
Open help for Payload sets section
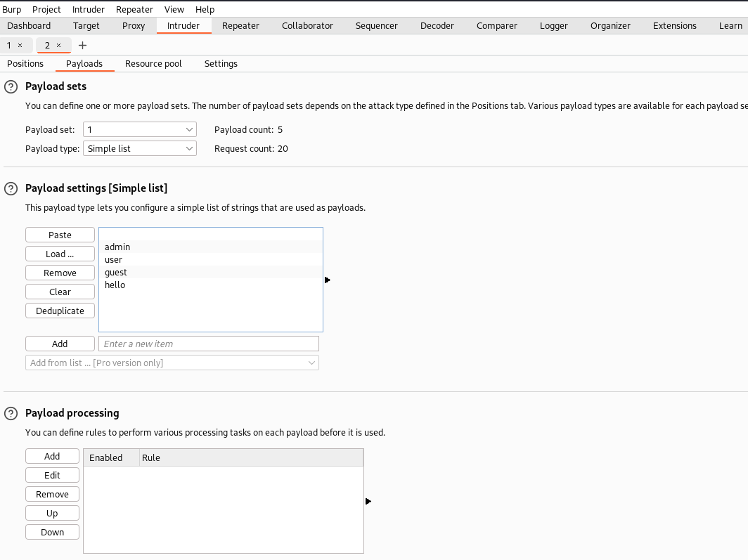[11, 86]
